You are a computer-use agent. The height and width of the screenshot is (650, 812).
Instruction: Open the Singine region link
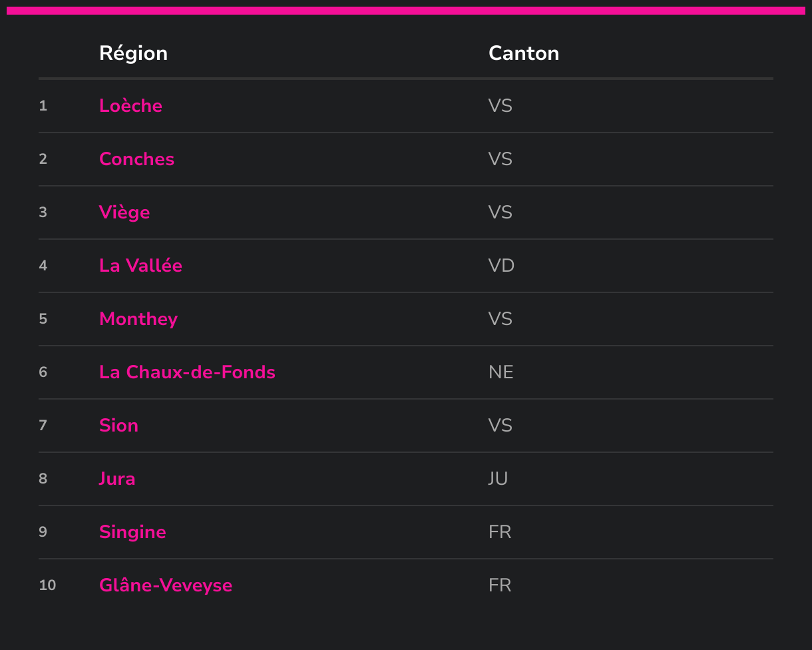coord(132,532)
